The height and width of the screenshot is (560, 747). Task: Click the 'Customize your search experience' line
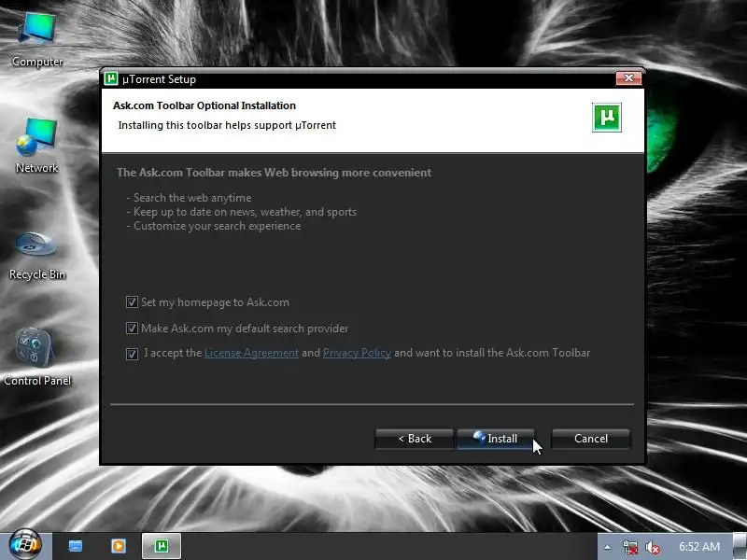click(x=214, y=226)
